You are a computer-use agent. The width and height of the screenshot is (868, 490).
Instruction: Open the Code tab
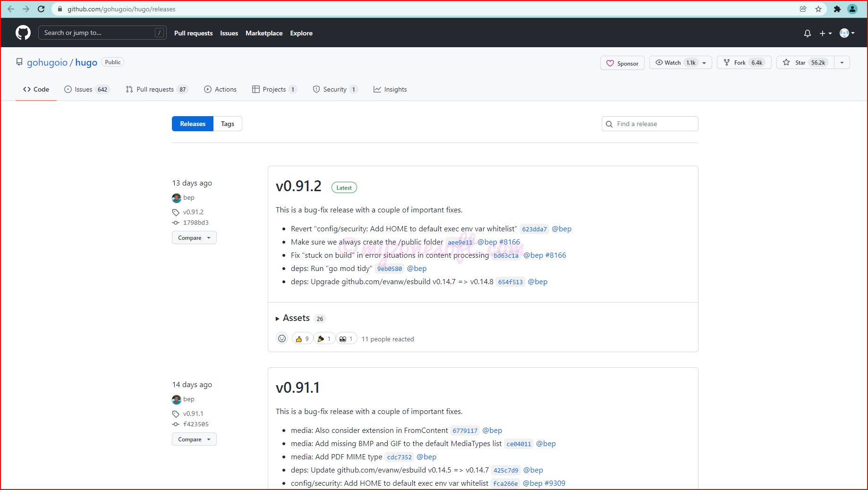coord(36,89)
